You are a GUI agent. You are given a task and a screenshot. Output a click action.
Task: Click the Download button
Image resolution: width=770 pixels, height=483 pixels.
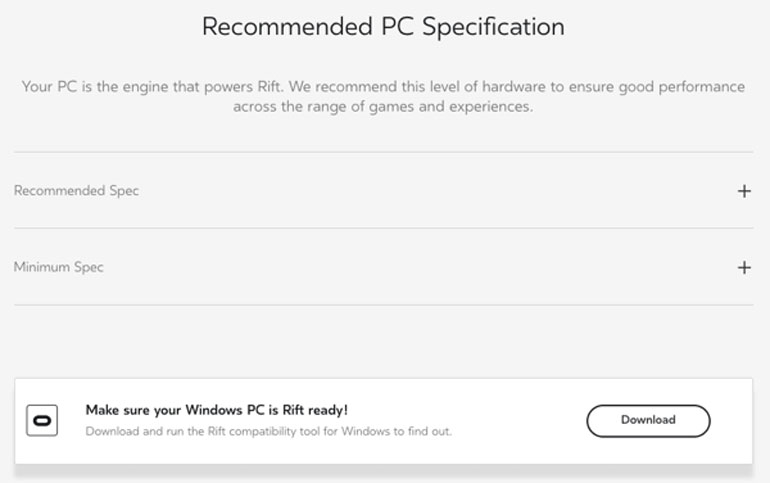click(648, 421)
